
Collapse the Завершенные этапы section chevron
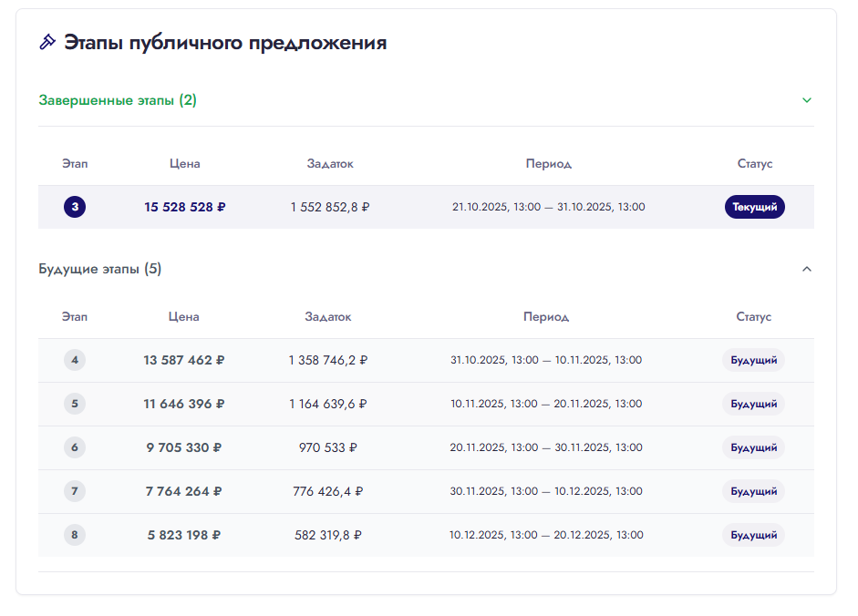tap(806, 100)
